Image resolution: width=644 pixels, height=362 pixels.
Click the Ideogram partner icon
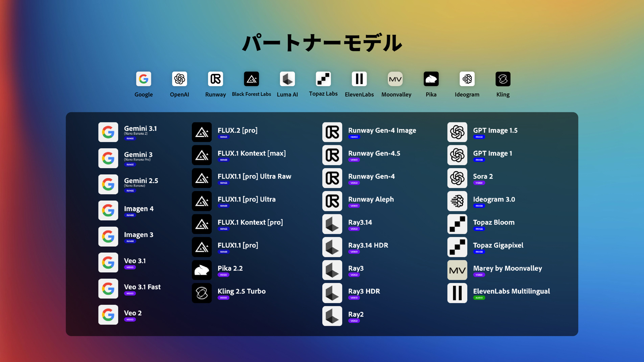pyautogui.click(x=467, y=79)
